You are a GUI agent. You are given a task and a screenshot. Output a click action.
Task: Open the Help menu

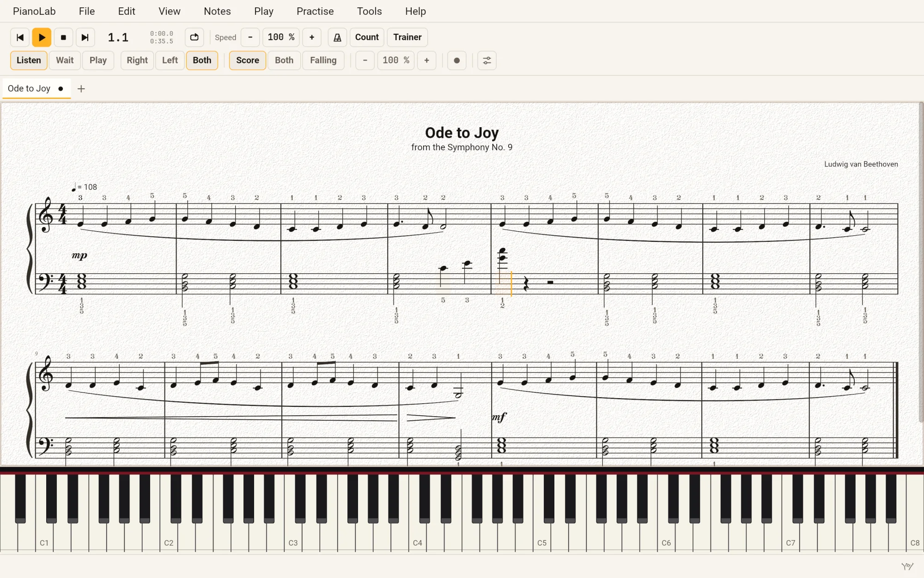tap(415, 11)
